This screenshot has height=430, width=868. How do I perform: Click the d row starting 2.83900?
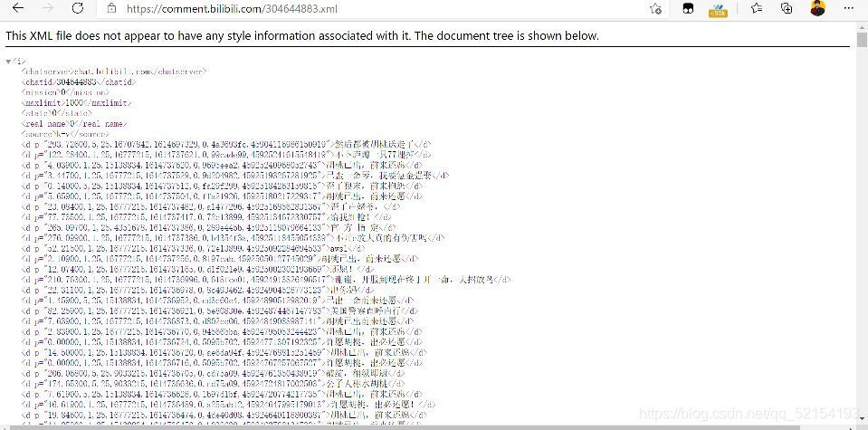(223, 331)
